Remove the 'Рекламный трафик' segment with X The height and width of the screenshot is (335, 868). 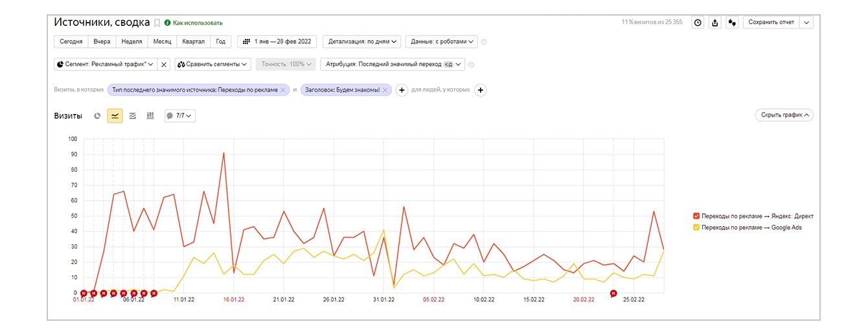164,64
